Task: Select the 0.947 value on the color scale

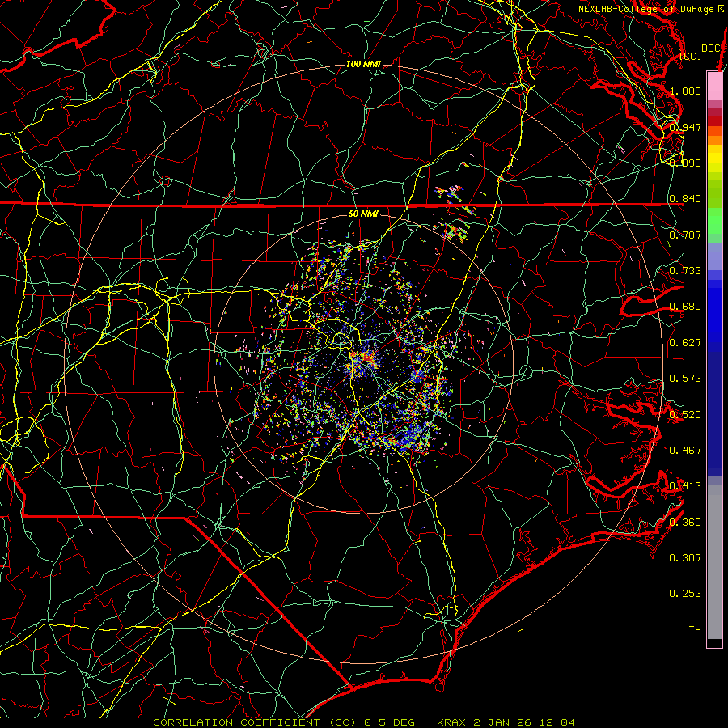Action: pos(685,127)
